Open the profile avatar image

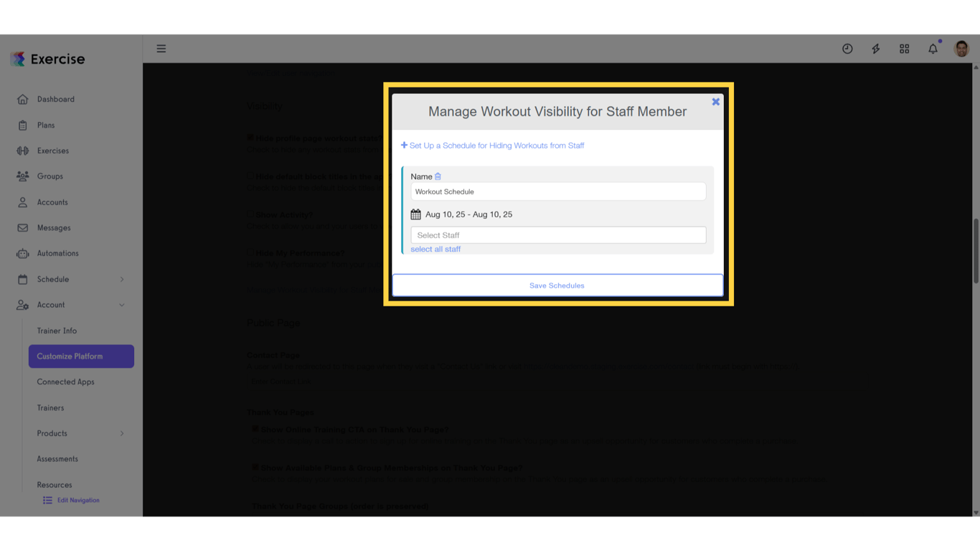(960, 48)
